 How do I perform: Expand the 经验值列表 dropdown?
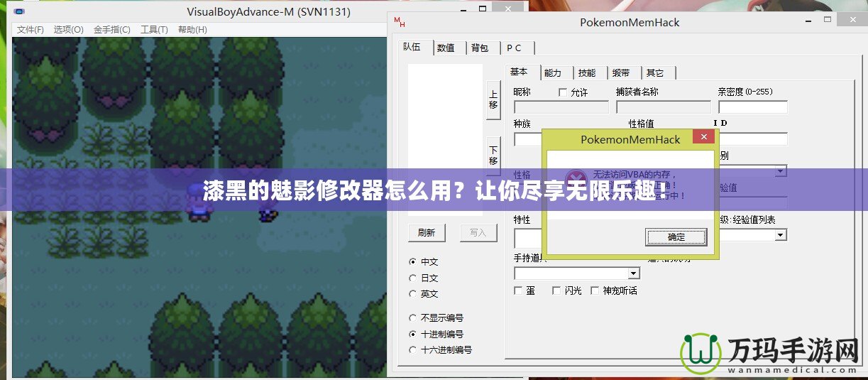click(x=781, y=235)
